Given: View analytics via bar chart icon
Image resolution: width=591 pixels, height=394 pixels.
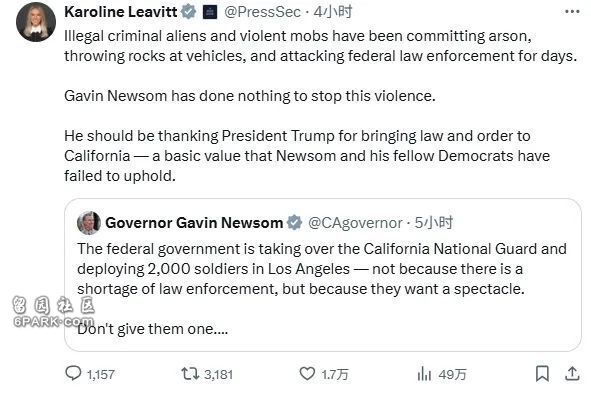Looking at the screenshot, I should click(x=424, y=374).
